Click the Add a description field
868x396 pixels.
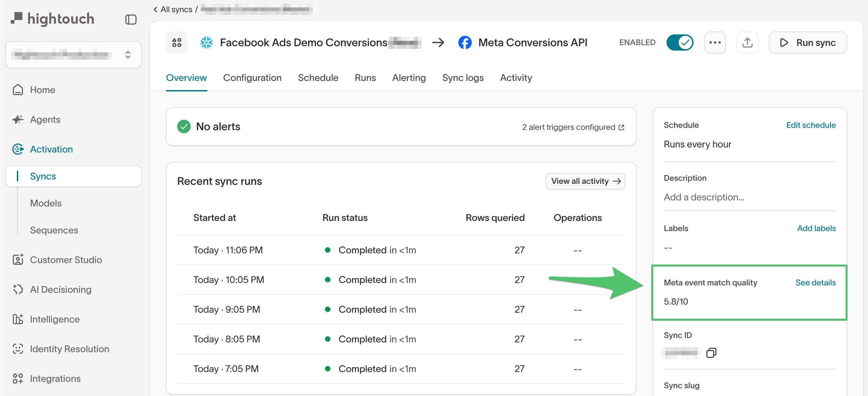(x=704, y=197)
